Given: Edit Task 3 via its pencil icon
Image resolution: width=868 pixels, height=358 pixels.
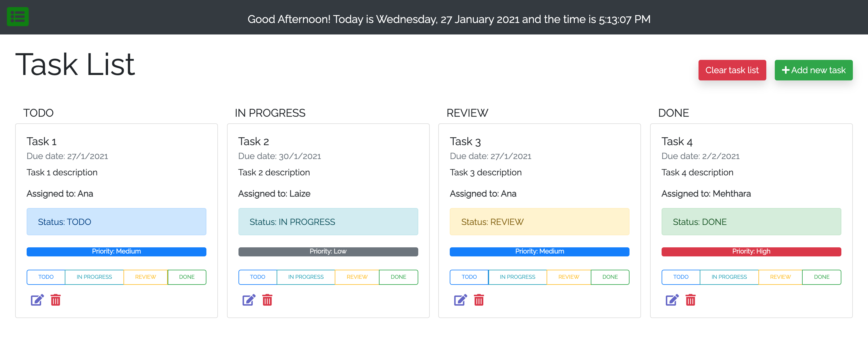Looking at the screenshot, I should 460,300.
